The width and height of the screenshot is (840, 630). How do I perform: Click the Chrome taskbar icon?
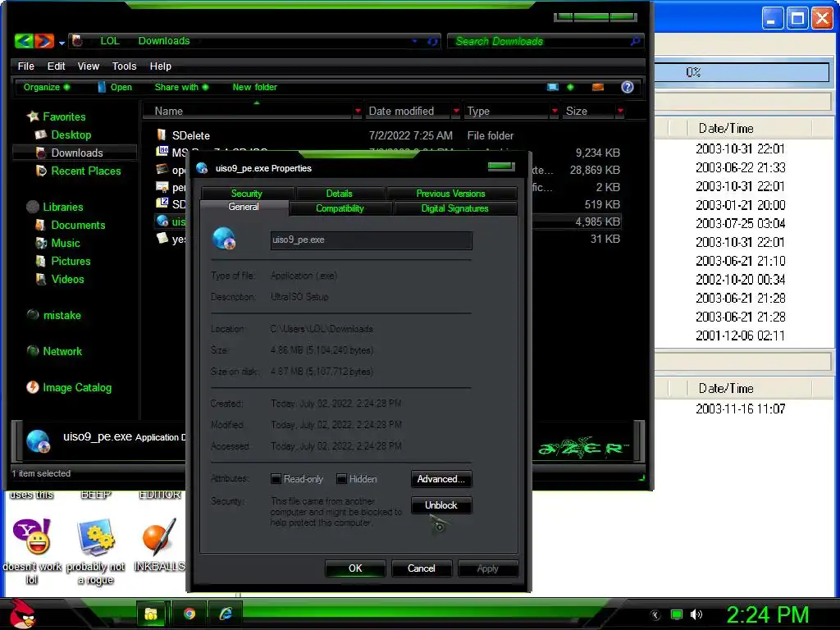point(189,614)
